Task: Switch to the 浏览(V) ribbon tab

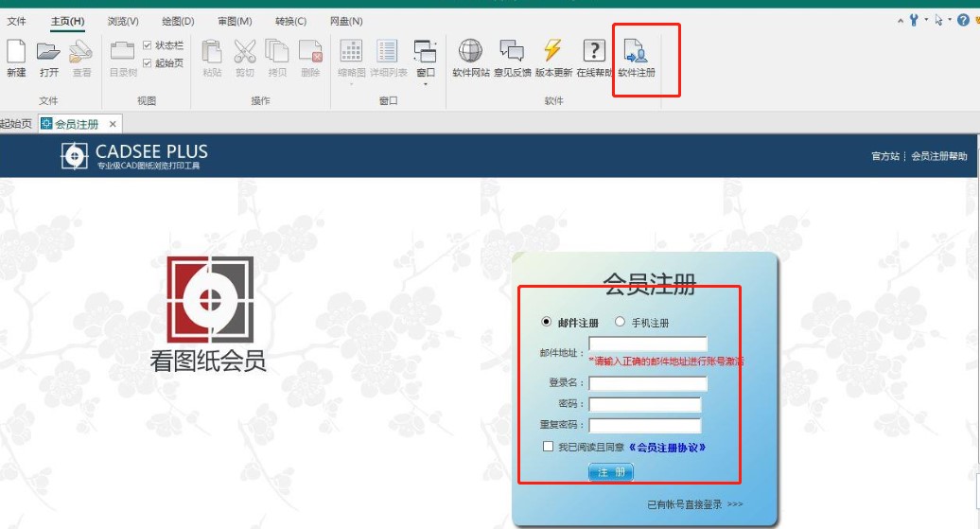Action: pyautogui.click(x=123, y=21)
